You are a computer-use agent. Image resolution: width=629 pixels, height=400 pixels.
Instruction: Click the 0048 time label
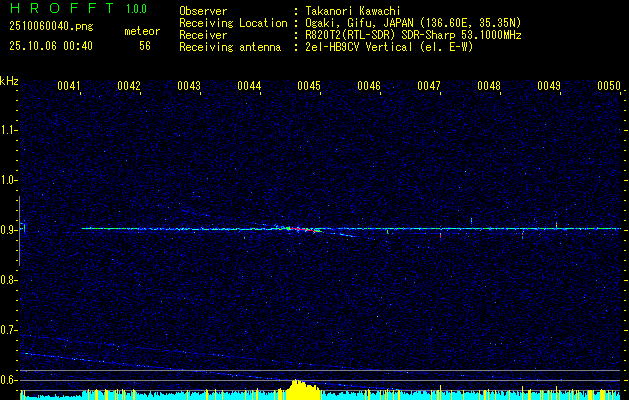pyautogui.click(x=489, y=87)
